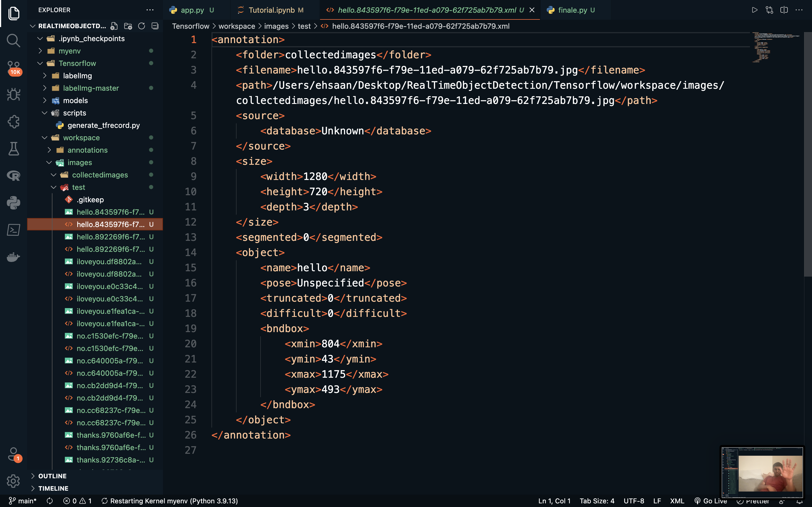Toggle Go Live server in status bar
Screen dimensions: 812x507
(710, 501)
